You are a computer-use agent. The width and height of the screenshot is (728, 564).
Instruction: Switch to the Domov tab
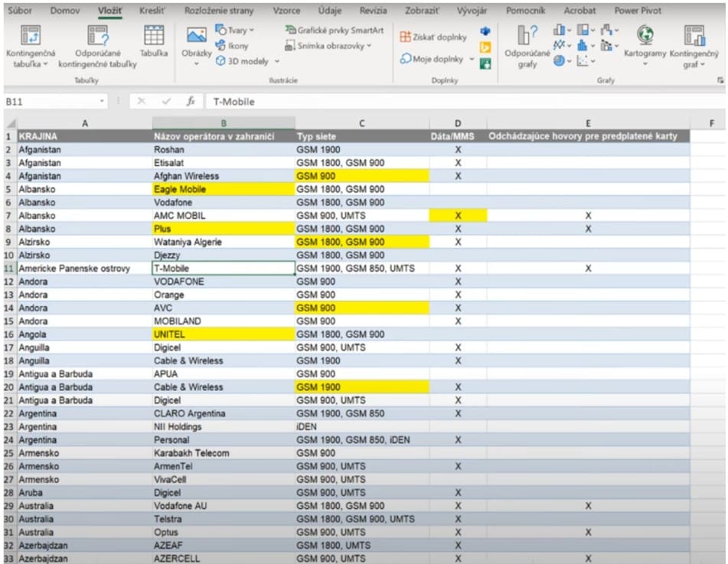pos(65,10)
